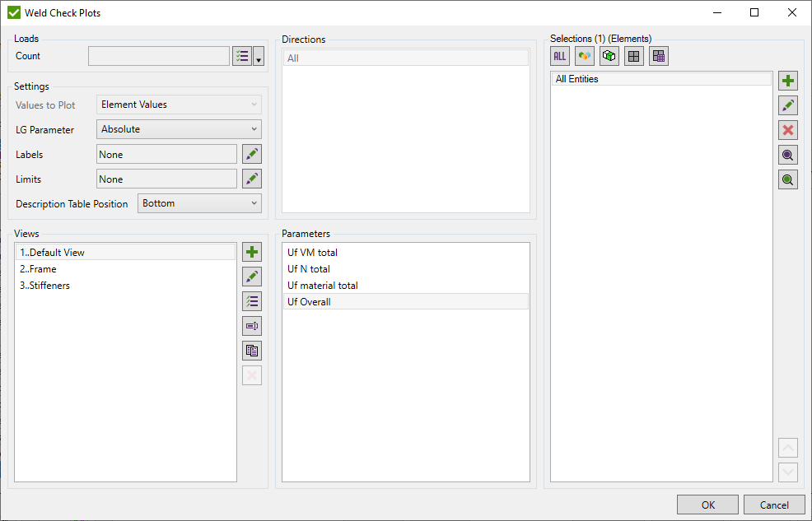
Task: Expand the Count field dropdown arrow
Action: click(259, 55)
